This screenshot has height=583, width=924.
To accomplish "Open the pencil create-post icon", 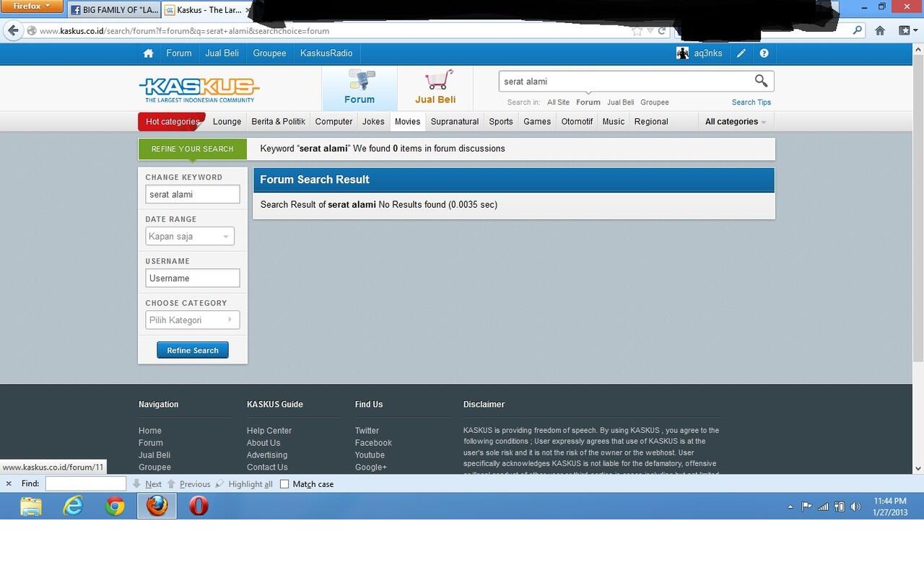I will [741, 53].
